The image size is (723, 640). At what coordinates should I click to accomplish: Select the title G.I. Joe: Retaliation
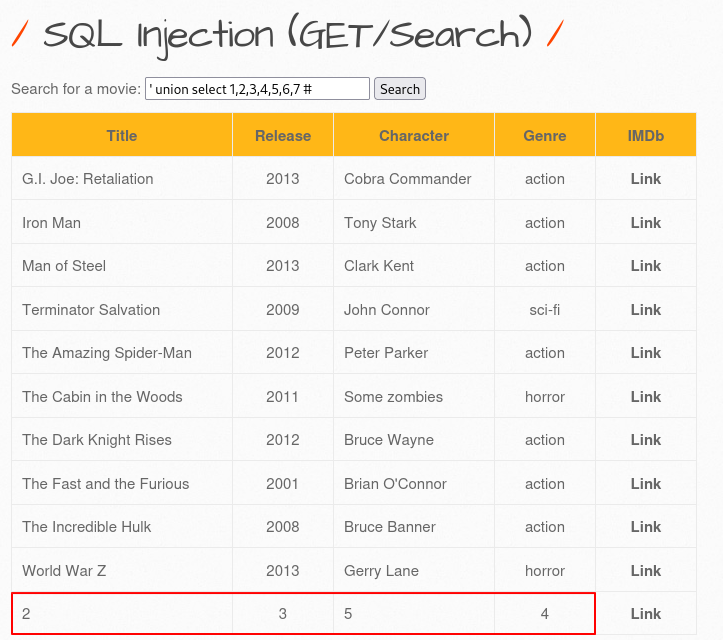(x=88, y=179)
